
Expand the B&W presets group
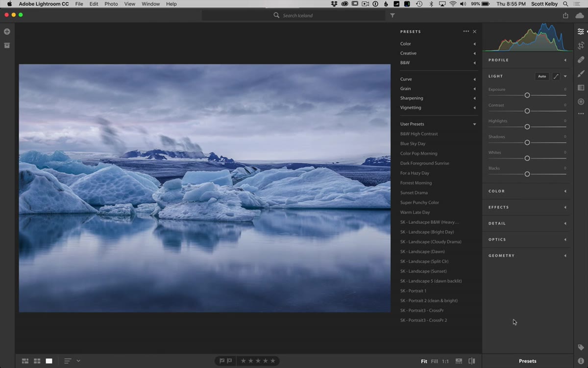pyautogui.click(x=474, y=63)
